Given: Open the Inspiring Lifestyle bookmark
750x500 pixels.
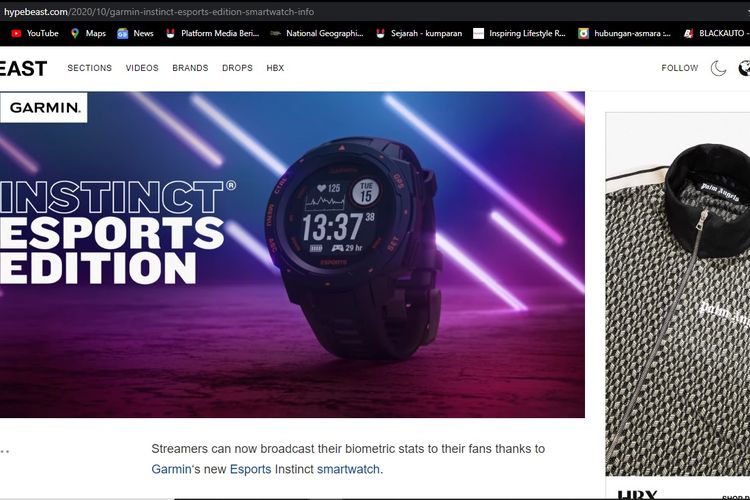Looking at the screenshot, I should 519,33.
